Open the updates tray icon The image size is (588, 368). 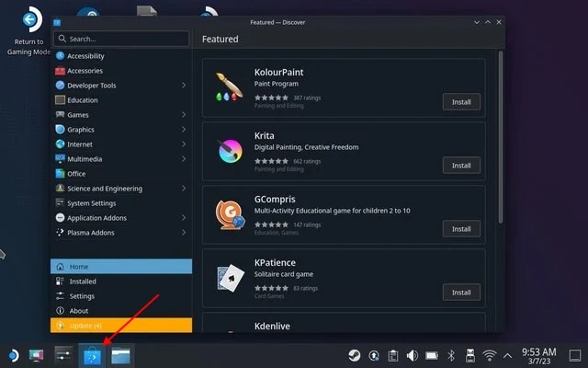click(374, 355)
